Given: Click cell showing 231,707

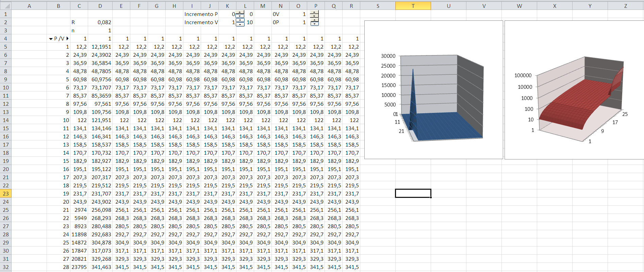Looking at the screenshot, I should [x=100, y=193].
